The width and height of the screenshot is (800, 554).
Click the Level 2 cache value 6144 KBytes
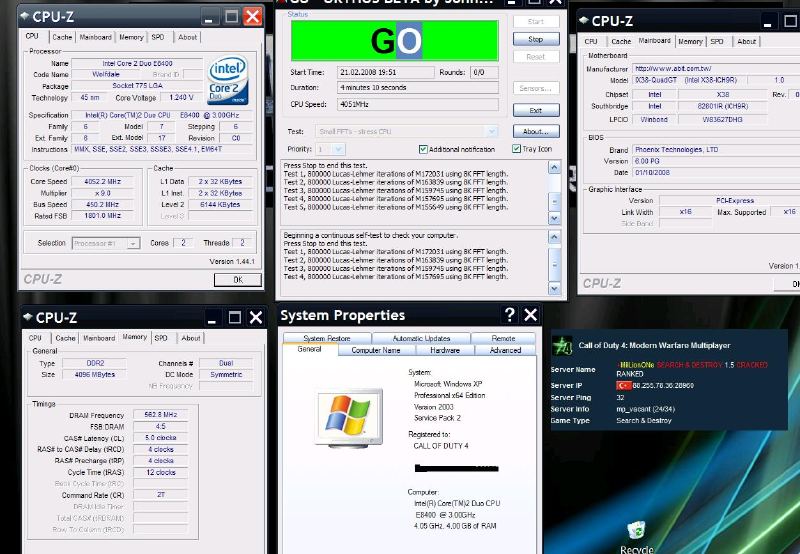[220, 204]
